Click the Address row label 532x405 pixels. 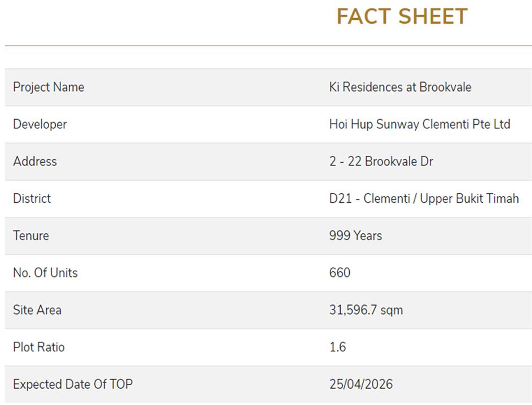(35, 162)
